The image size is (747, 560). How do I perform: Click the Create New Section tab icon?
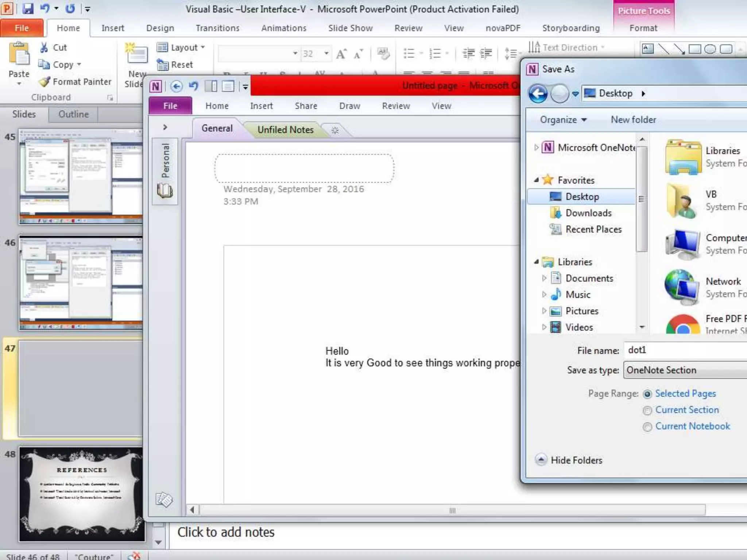click(335, 130)
